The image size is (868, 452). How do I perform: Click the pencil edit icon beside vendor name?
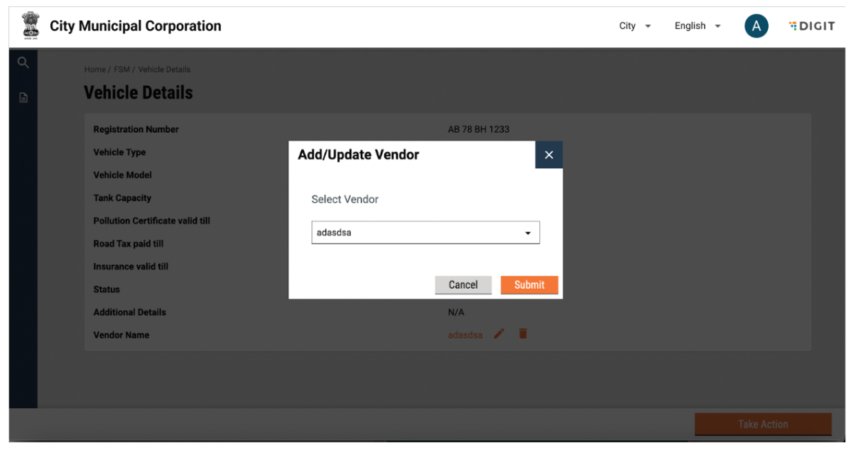point(499,334)
